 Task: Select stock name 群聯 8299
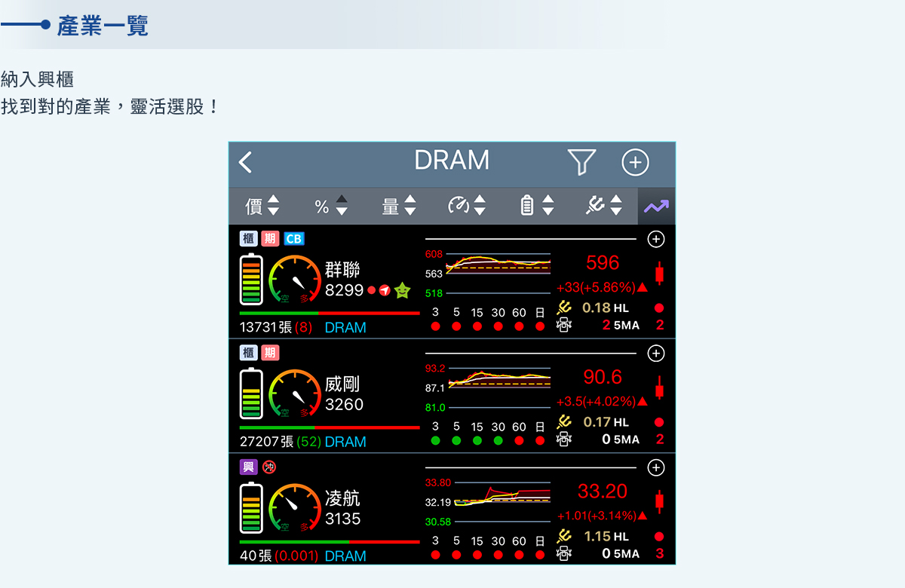pos(345,280)
